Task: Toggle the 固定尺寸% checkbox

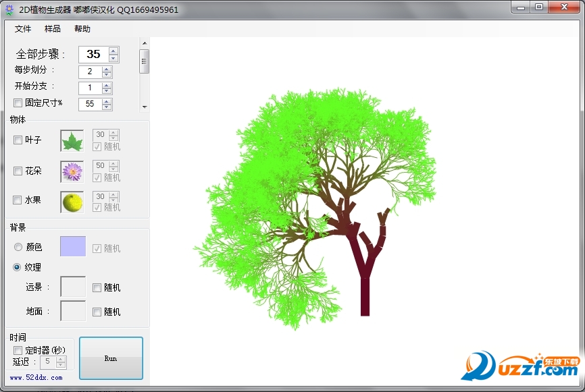Action: click(x=18, y=103)
